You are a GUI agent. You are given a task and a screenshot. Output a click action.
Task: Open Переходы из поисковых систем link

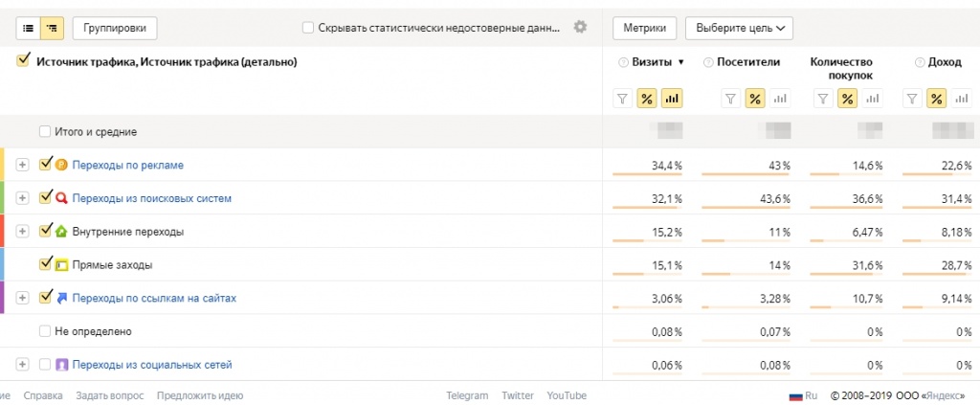(x=152, y=198)
